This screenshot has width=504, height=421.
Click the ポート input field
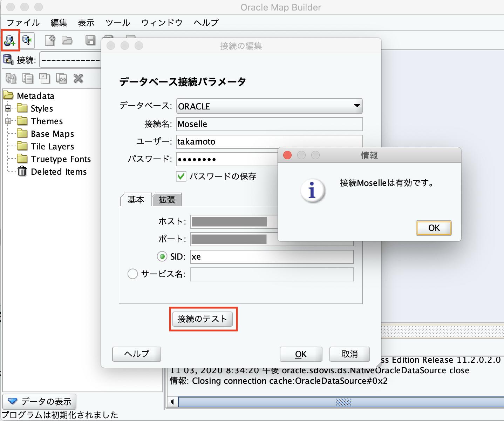coord(234,239)
